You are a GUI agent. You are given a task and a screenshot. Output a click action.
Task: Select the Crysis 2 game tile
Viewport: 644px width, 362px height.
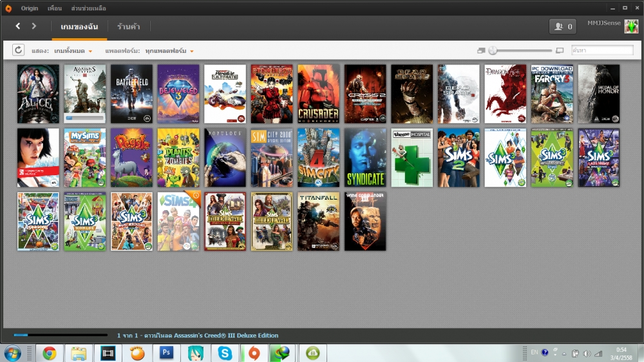(x=365, y=93)
